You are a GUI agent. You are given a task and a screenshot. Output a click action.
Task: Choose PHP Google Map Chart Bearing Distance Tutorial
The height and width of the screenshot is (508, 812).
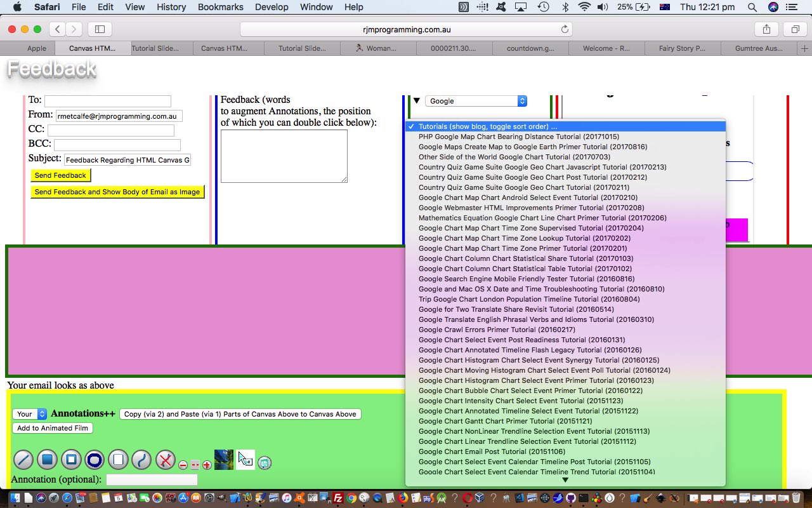click(x=565, y=137)
